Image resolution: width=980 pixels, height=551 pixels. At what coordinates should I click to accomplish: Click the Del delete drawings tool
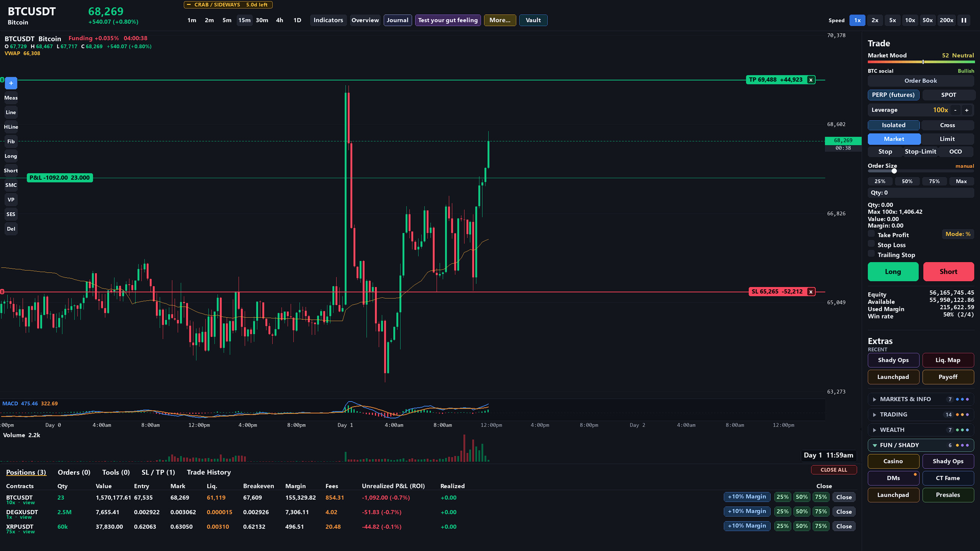pyautogui.click(x=11, y=228)
